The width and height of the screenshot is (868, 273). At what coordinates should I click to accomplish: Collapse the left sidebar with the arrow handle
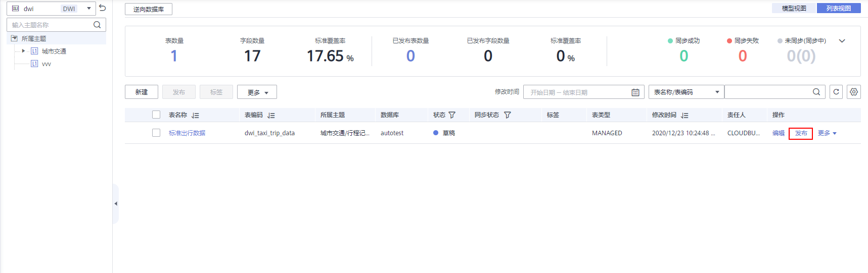(116, 204)
